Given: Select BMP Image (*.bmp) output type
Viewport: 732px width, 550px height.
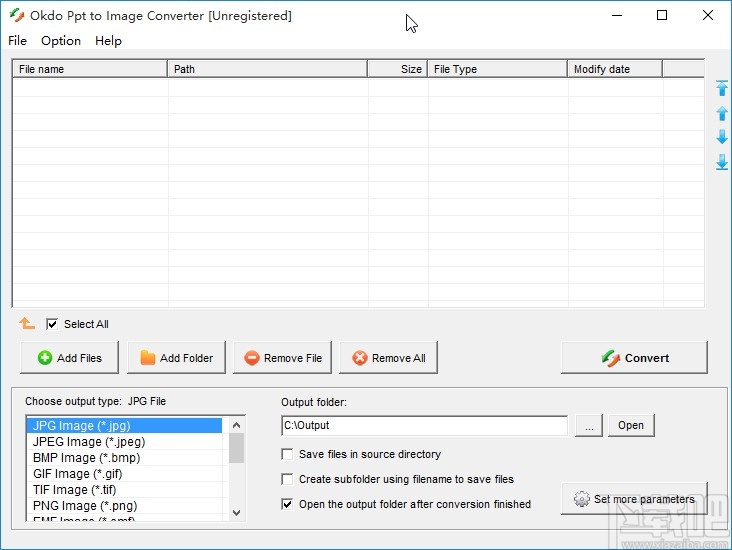Looking at the screenshot, I should 124,458.
